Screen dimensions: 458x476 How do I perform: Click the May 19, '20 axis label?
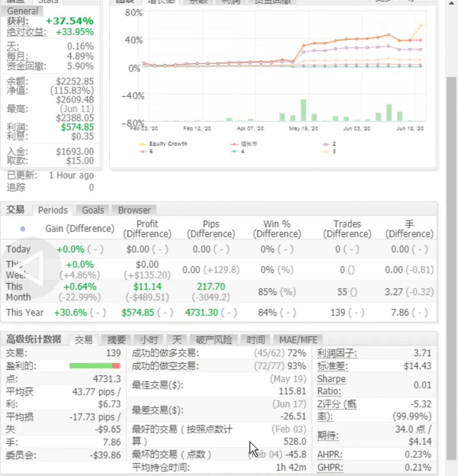point(303,128)
